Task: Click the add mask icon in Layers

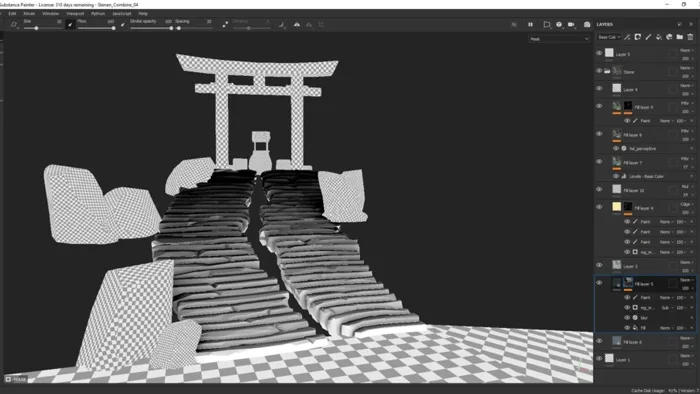Action: point(638,37)
